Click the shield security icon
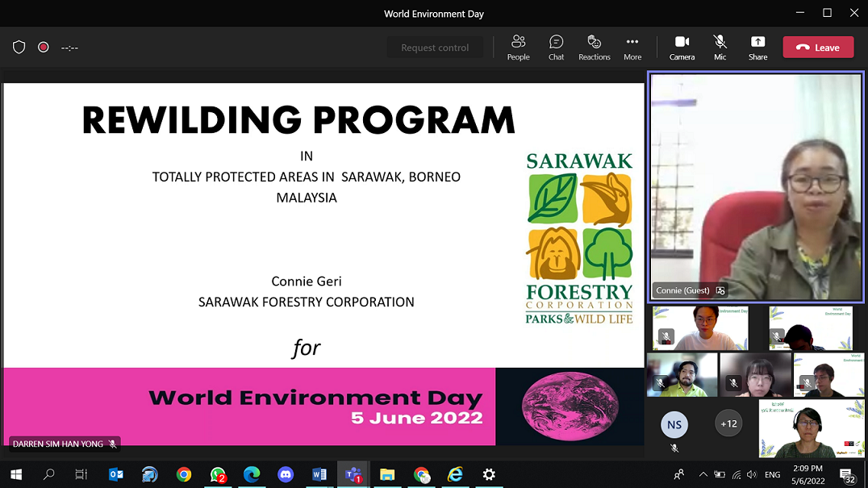The width and height of the screenshot is (868, 488). tap(19, 48)
